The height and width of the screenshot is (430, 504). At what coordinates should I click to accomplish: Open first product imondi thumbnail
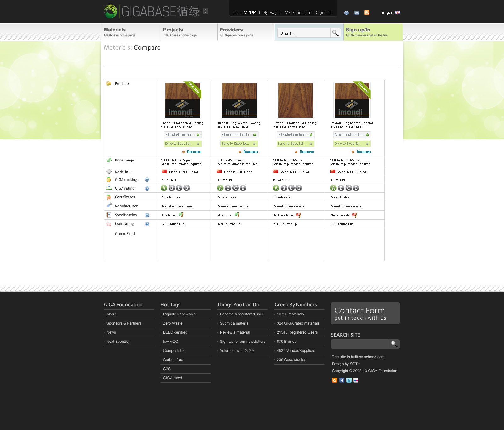[183, 100]
